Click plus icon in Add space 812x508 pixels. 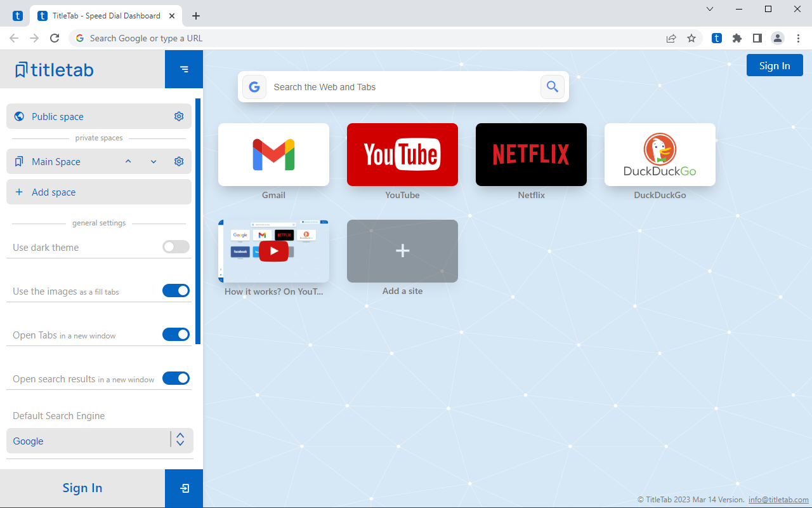pyautogui.click(x=19, y=192)
